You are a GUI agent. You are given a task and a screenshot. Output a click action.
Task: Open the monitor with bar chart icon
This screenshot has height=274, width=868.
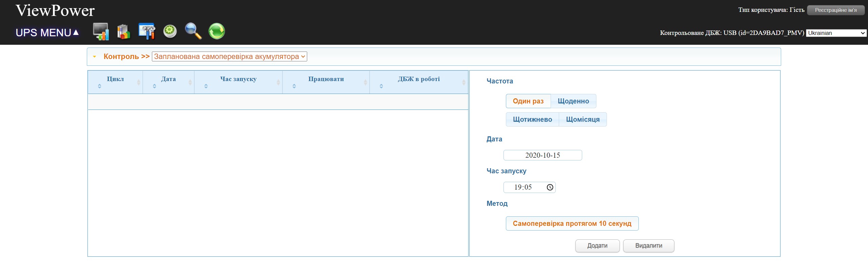coord(101,32)
